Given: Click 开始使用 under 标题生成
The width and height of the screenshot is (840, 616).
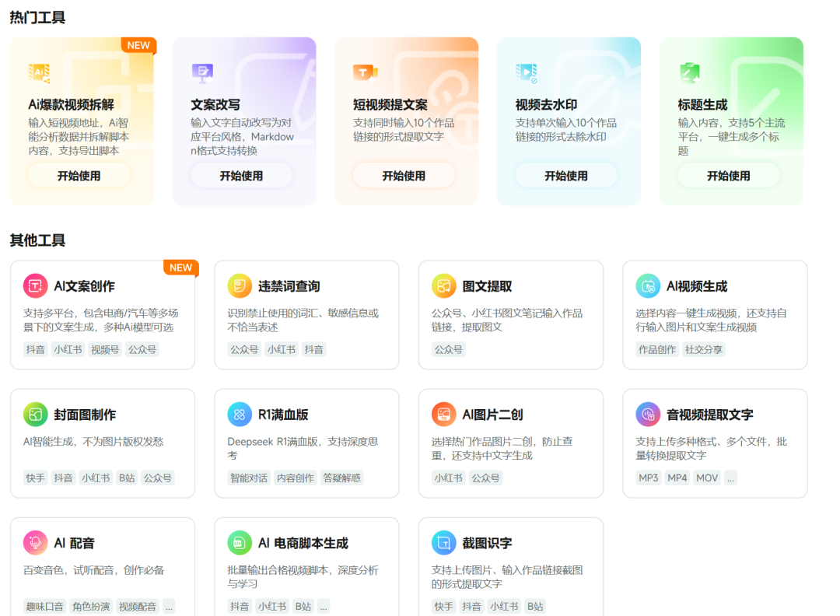Looking at the screenshot, I should (x=730, y=176).
